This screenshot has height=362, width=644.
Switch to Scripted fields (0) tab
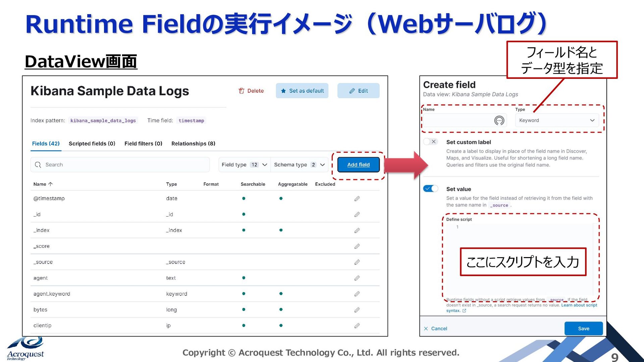pyautogui.click(x=92, y=143)
